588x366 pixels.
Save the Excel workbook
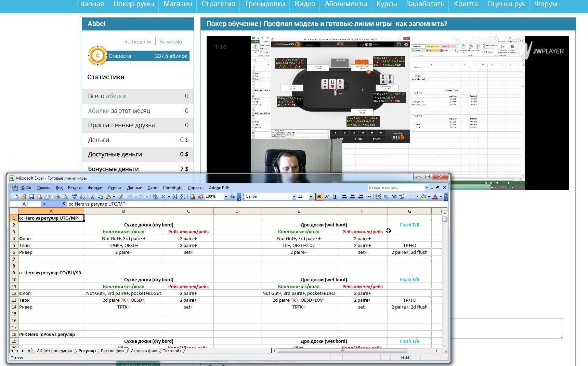(x=31, y=197)
